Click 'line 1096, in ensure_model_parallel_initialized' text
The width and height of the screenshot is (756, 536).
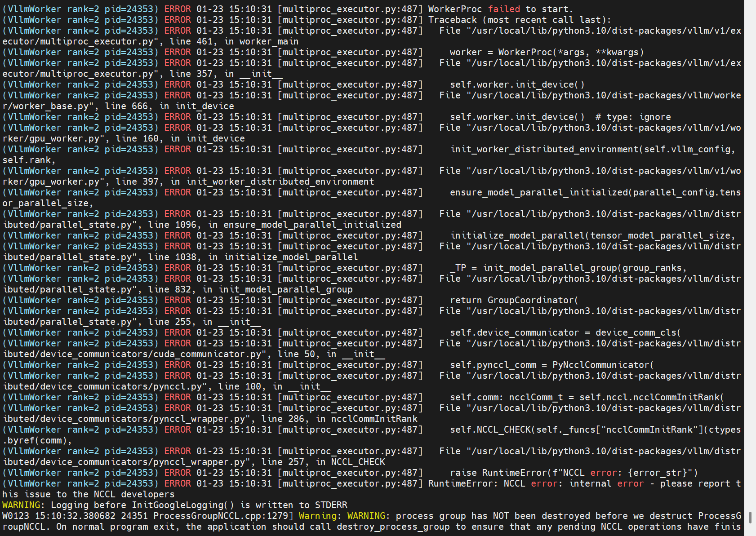[x=275, y=225]
